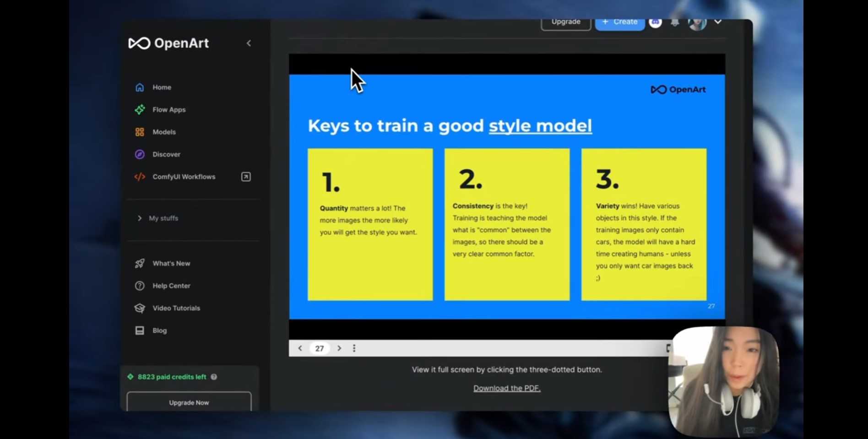Advance to the next slide
The image size is (868, 439).
point(339,348)
